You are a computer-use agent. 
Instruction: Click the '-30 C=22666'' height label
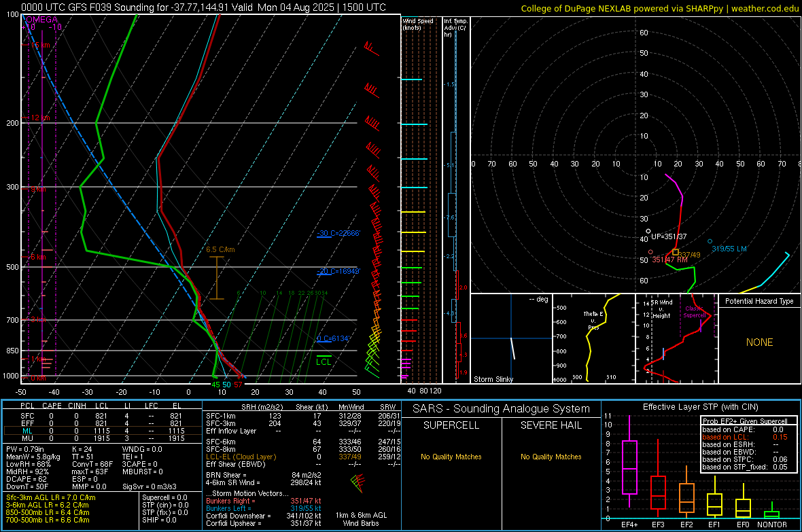pos(338,233)
